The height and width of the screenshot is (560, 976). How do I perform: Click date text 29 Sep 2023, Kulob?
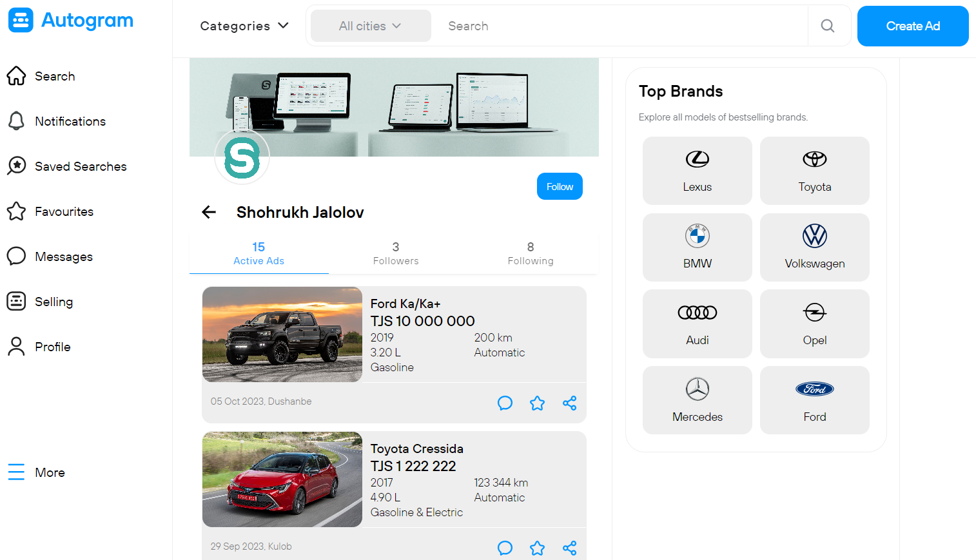point(251,546)
